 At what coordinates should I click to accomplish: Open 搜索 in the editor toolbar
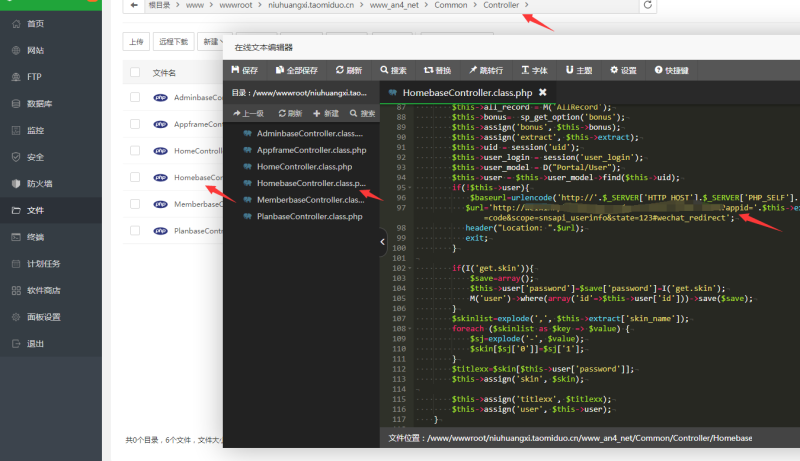[x=393, y=70]
